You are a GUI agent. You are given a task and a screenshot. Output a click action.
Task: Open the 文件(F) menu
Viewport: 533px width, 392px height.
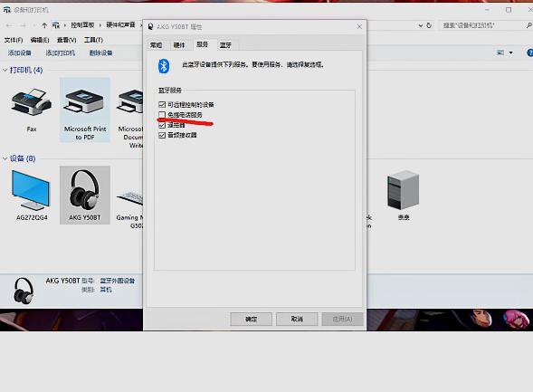tap(14, 40)
